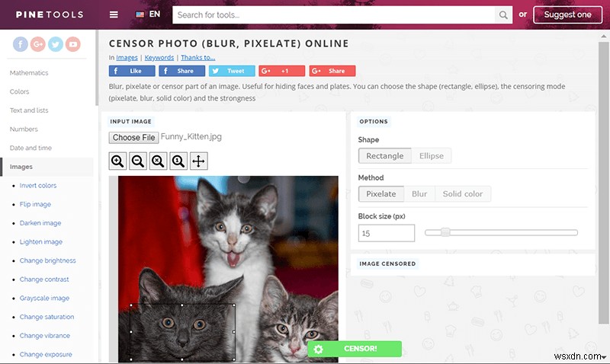Choose the Solid color method
The width and height of the screenshot is (610, 364).
(x=463, y=194)
